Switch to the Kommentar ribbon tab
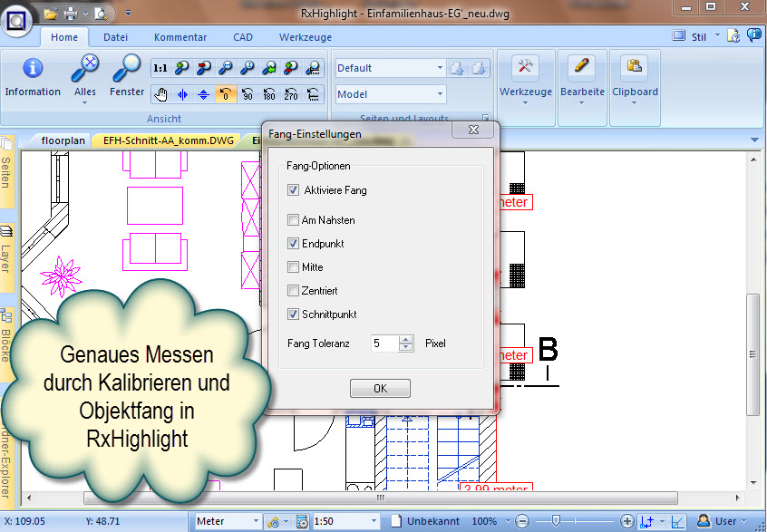Image resolution: width=767 pixels, height=532 pixels. [180, 37]
